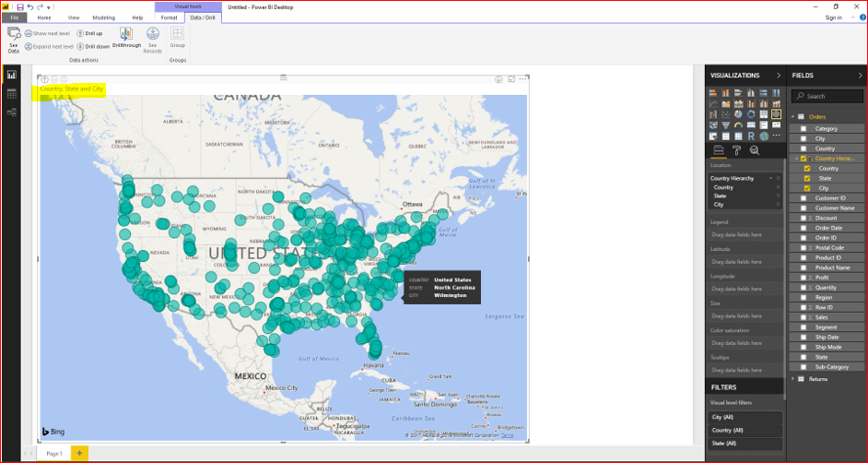The width and height of the screenshot is (868, 463).
Task: Check the Customer Name field checkbox
Action: (803, 208)
